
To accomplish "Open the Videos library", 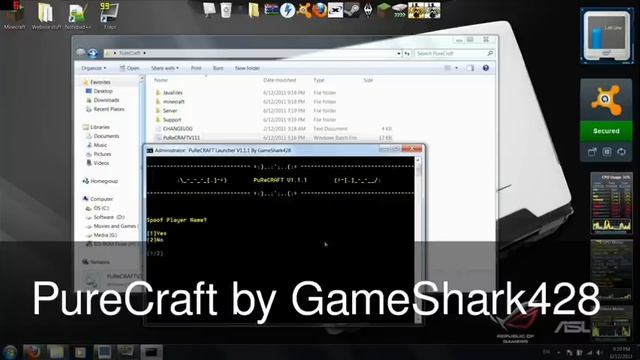I will [101, 163].
